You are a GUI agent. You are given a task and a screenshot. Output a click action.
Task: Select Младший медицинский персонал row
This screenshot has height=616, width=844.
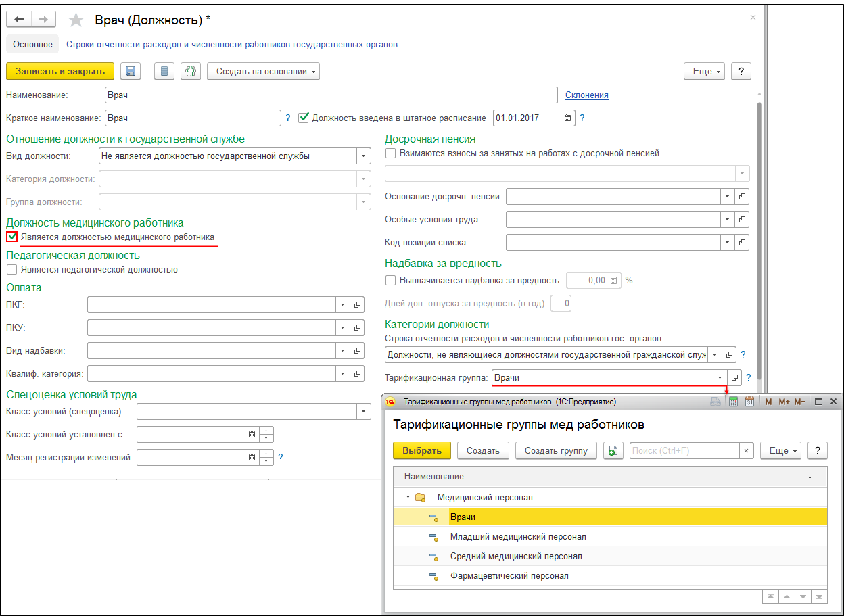tap(610, 537)
